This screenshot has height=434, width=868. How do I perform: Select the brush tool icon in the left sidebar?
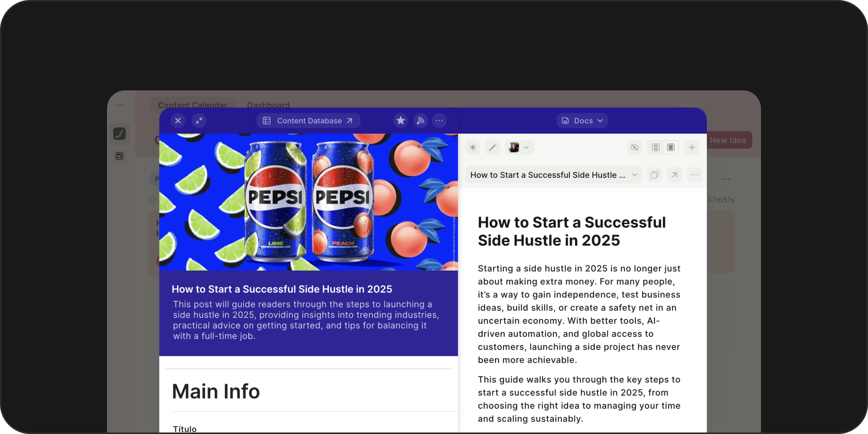point(119,134)
